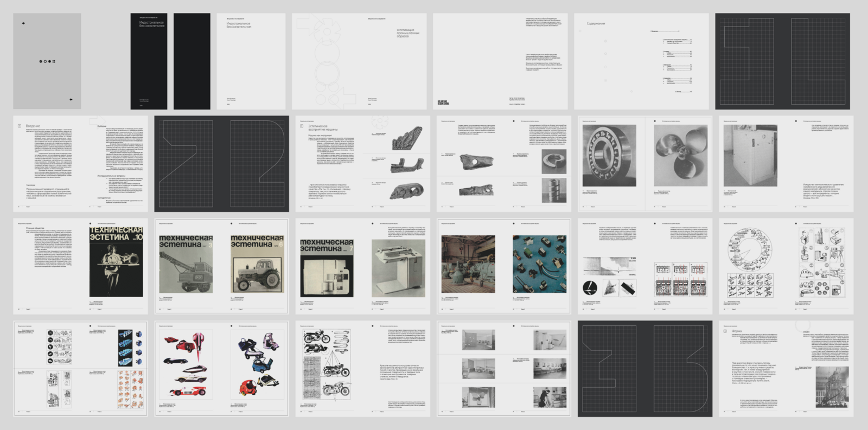Select the dark chapter 2 grid spread
Screen dimensions: 868x430
tap(221, 163)
